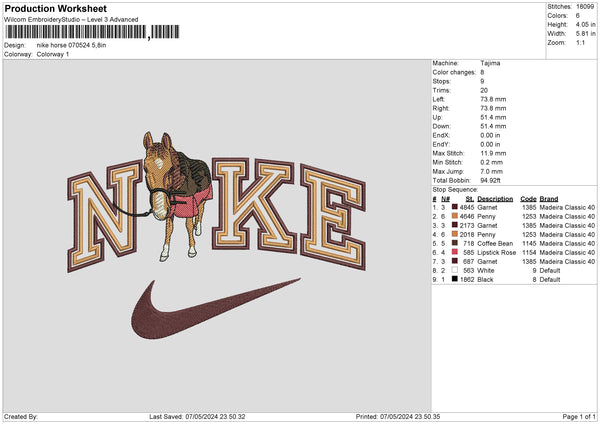Click design name "nike horse 070524 5,8in"

(x=72, y=45)
